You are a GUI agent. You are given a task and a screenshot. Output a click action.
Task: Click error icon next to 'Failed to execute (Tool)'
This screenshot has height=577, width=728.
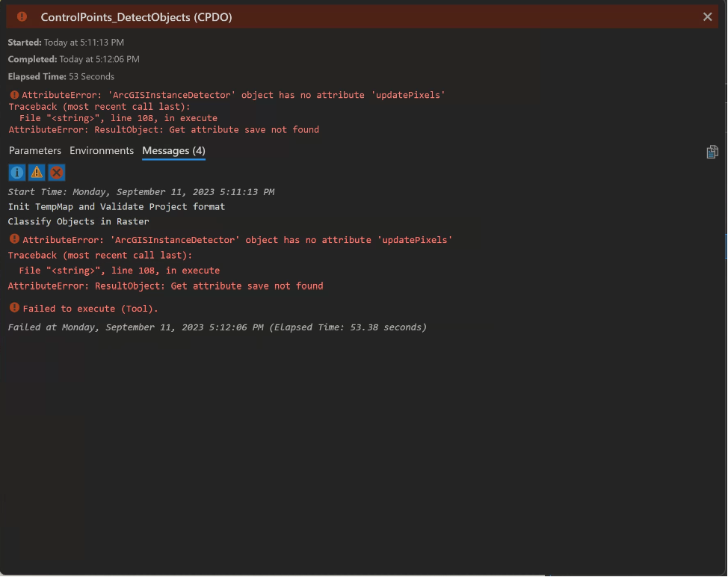click(x=14, y=308)
